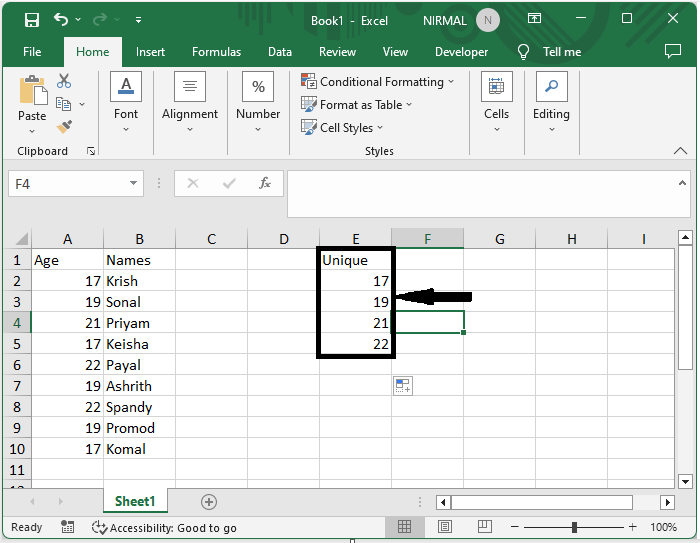Open the Editing group button
This screenshot has height=543, width=700.
[x=551, y=103]
